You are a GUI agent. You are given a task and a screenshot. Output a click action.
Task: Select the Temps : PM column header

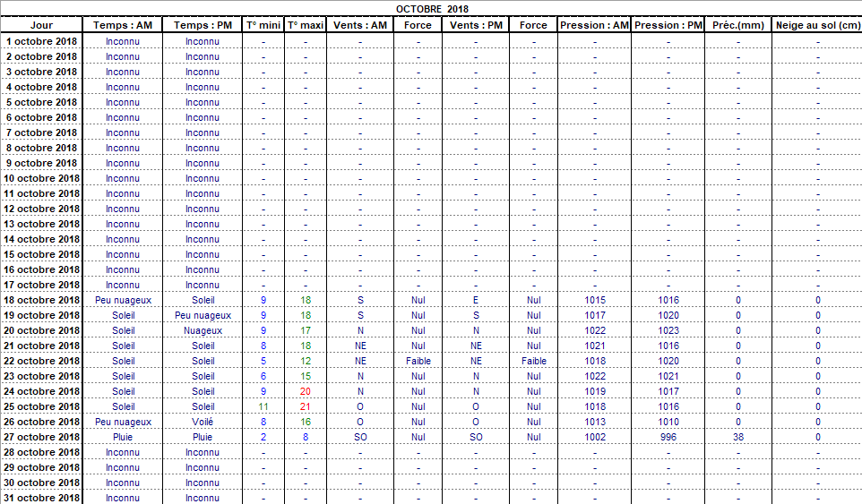(x=203, y=25)
